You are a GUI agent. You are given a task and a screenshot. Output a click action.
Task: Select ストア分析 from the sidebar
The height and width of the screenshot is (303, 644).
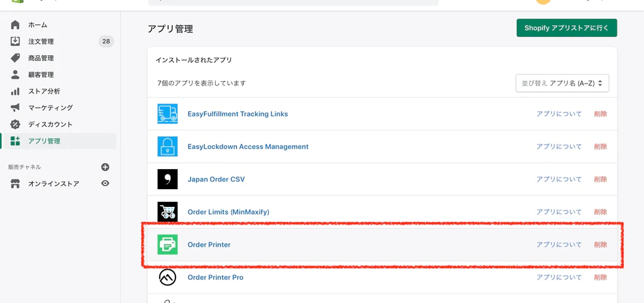click(x=44, y=91)
